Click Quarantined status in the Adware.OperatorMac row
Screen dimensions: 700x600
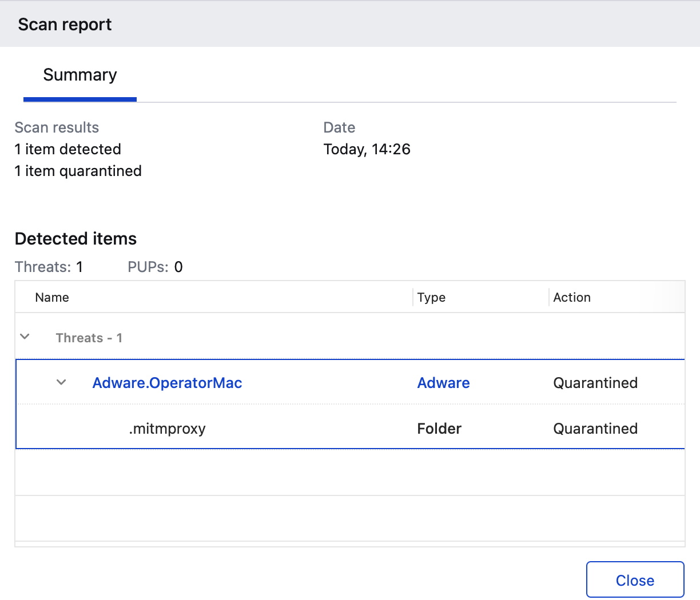coord(595,383)
